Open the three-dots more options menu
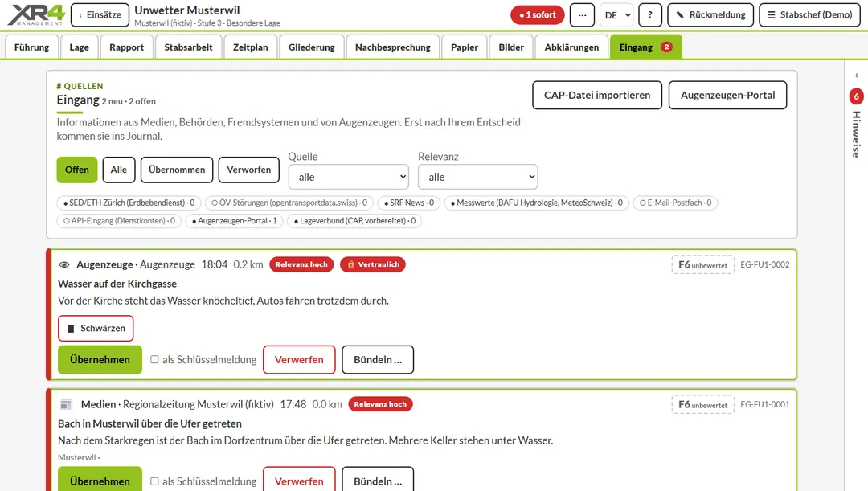 pos(582,15)
